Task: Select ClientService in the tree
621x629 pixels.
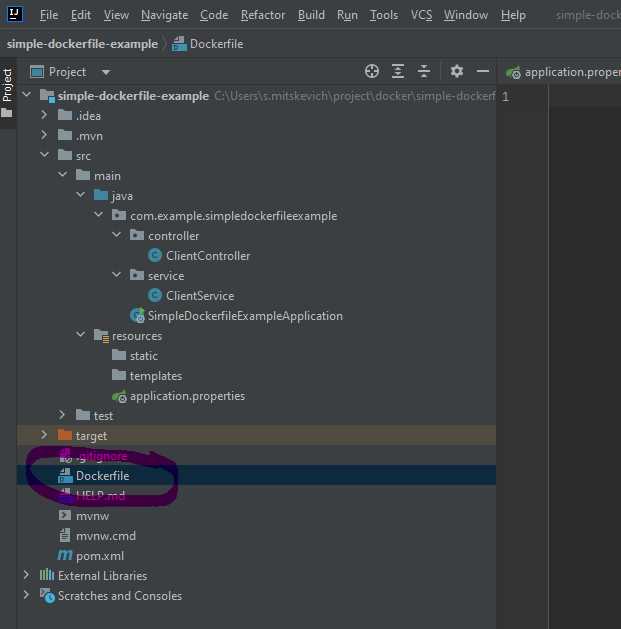Action: pyautogui.click(x=200, y=296)
